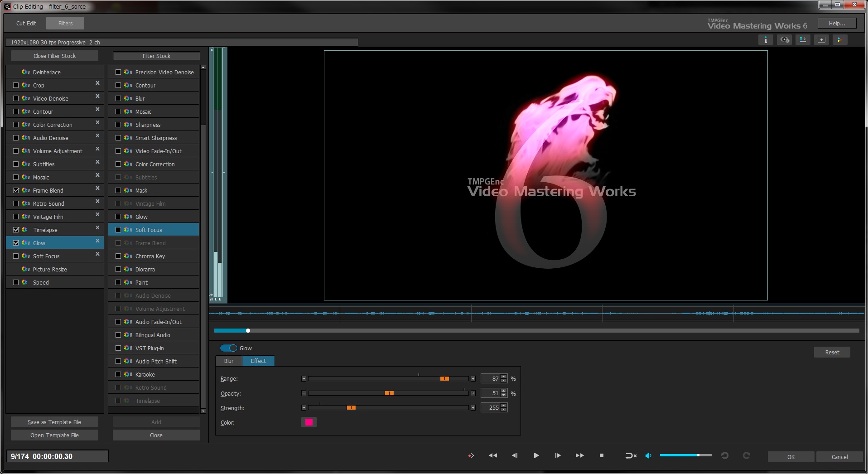This screenshot has height=474, width=868.
Task: Uncheck the Frame Blend filter checkbox
Action: 16,190
